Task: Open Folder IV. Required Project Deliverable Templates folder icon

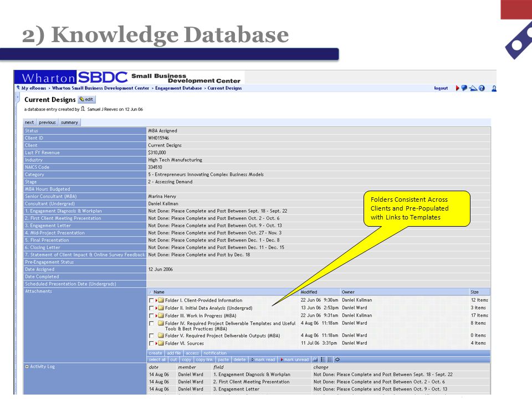Action: 161,323
